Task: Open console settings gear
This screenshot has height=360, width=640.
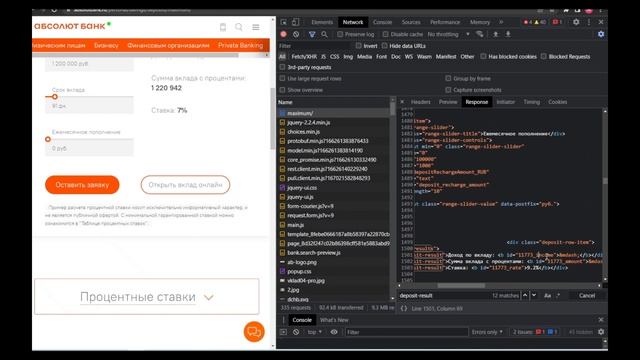Action: click(x=601, y=332)
